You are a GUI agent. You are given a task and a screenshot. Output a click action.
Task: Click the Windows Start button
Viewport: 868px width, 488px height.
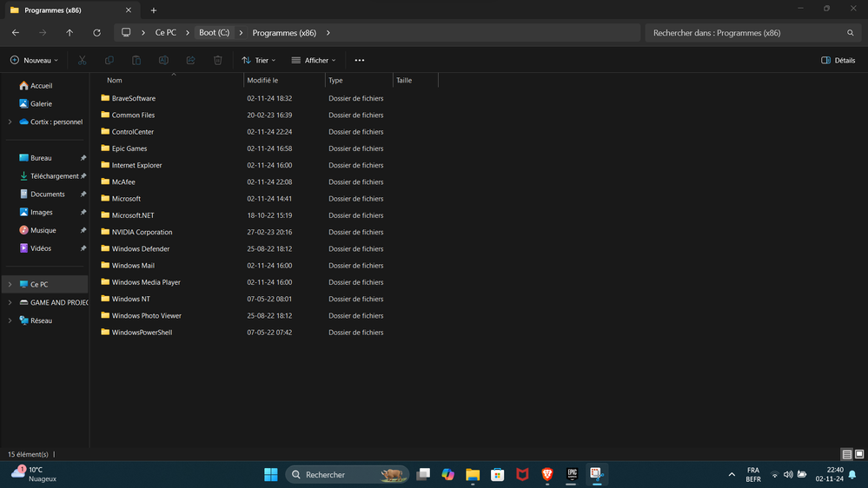(x=271, y=474)
